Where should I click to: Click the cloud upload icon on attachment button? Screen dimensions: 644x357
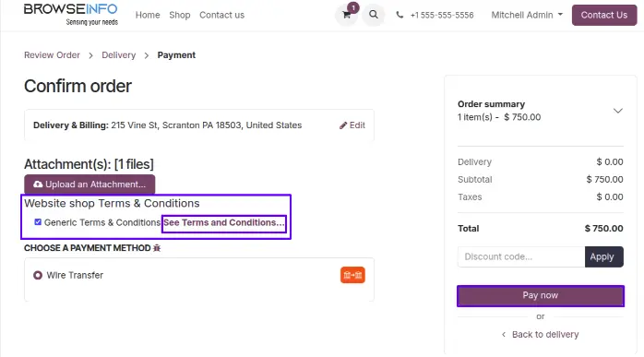[x=38, y=184]
